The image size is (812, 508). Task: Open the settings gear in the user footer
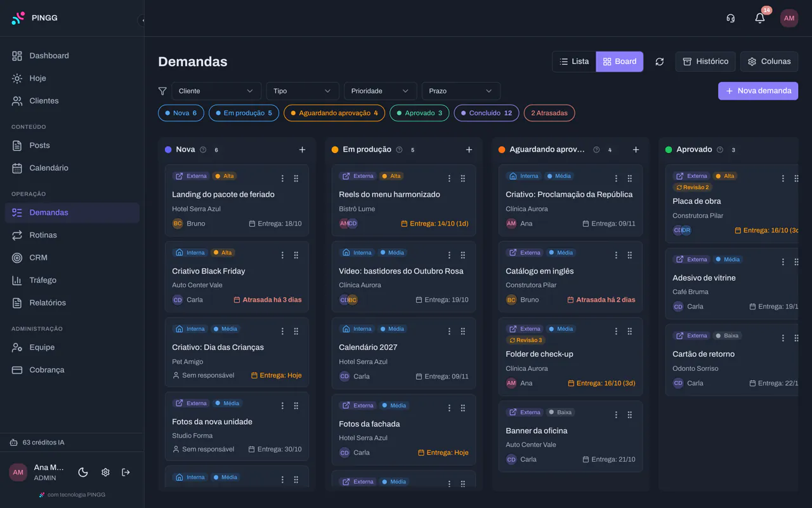tap(105, 472)
